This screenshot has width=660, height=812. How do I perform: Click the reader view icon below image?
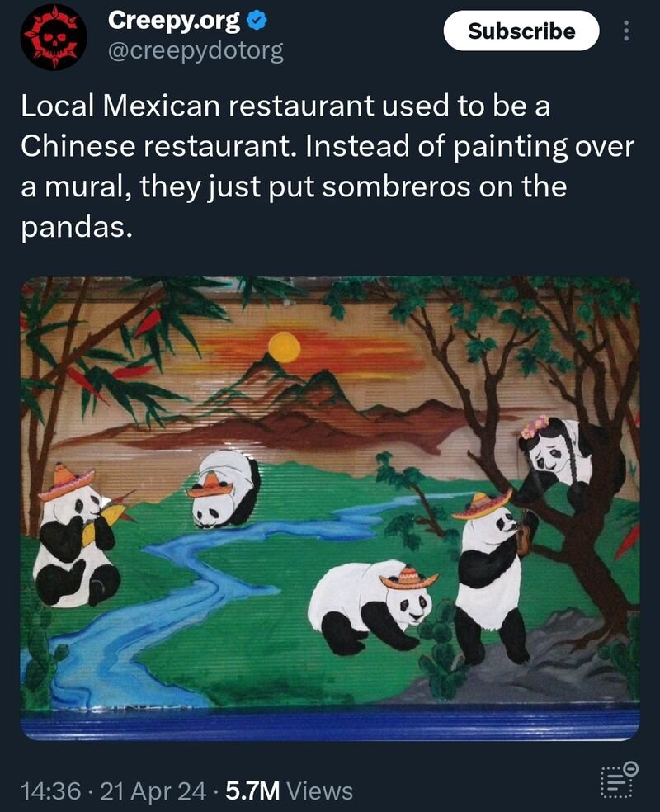pos(619,780)
